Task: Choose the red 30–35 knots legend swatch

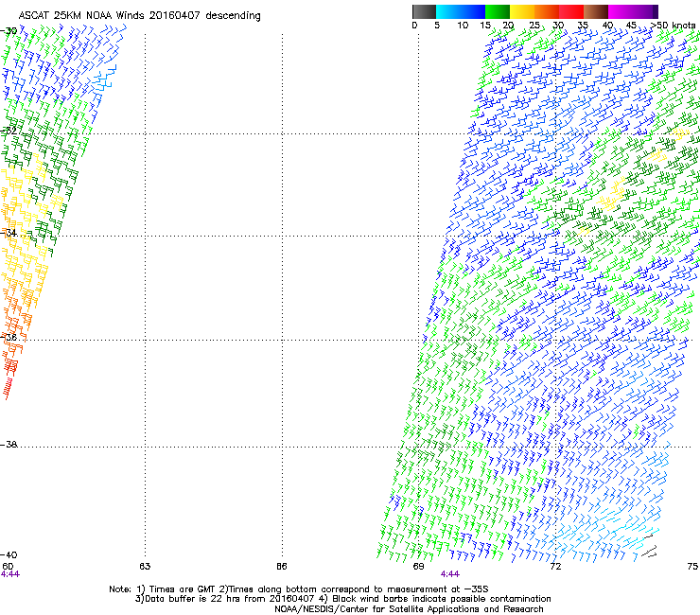Action: 571,11
